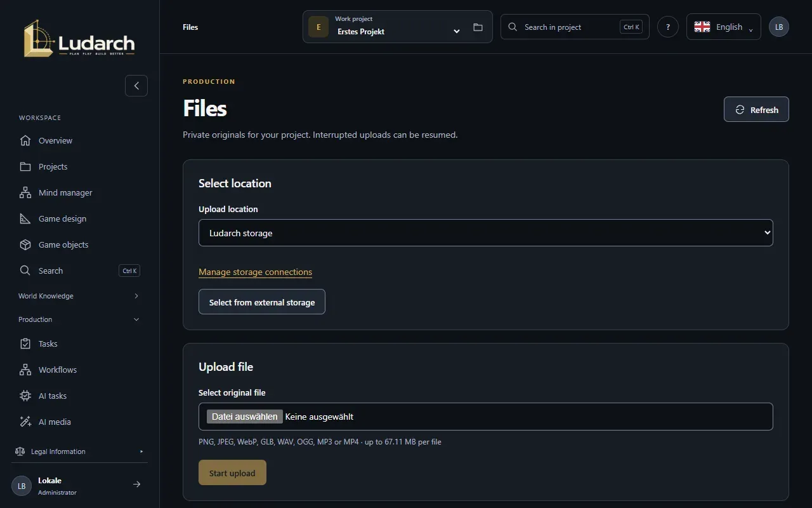
Task: Open the Upload location dropdown Ludarch storage
Action: coord(486,233)
